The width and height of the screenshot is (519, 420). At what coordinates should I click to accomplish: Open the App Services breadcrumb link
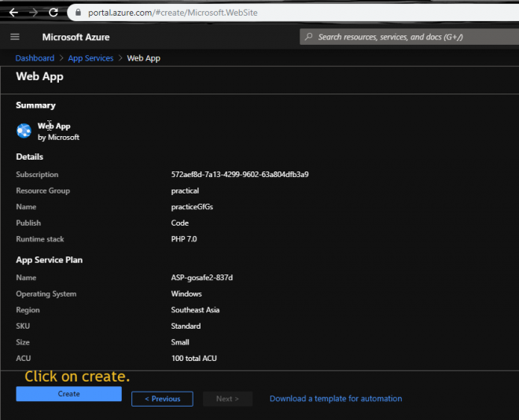tap(90, 58)
